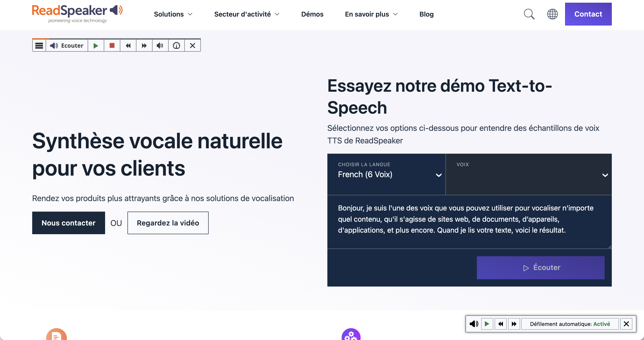Open the site search magnifier
This screenshot has width=644, height=340.
click(x=529, y=14)
